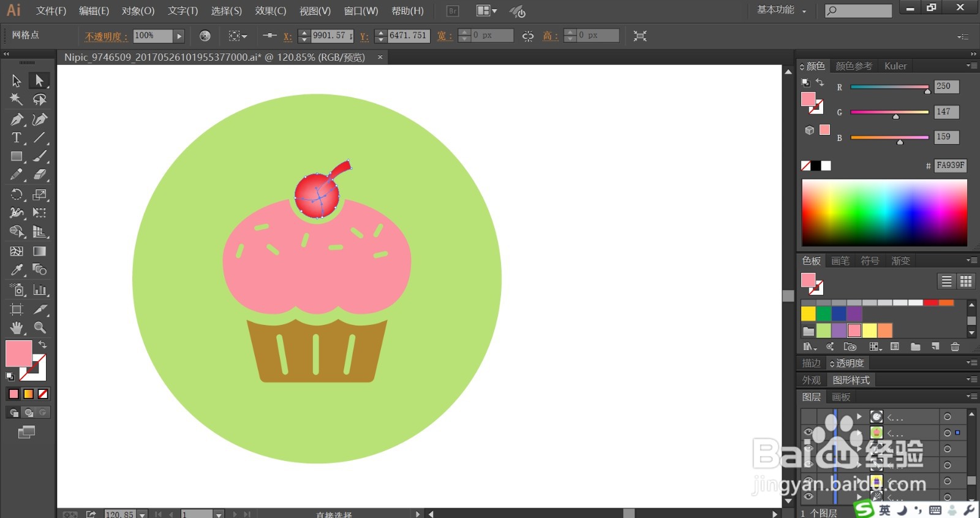This screenshot has height=518, width=980.
Task: Activate the Hand tool
Action: click(x=17, y=328)
